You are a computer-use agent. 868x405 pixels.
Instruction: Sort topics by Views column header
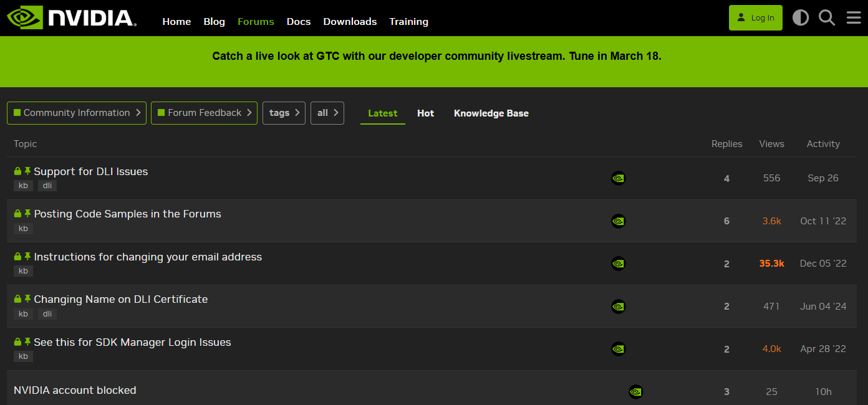771,144
